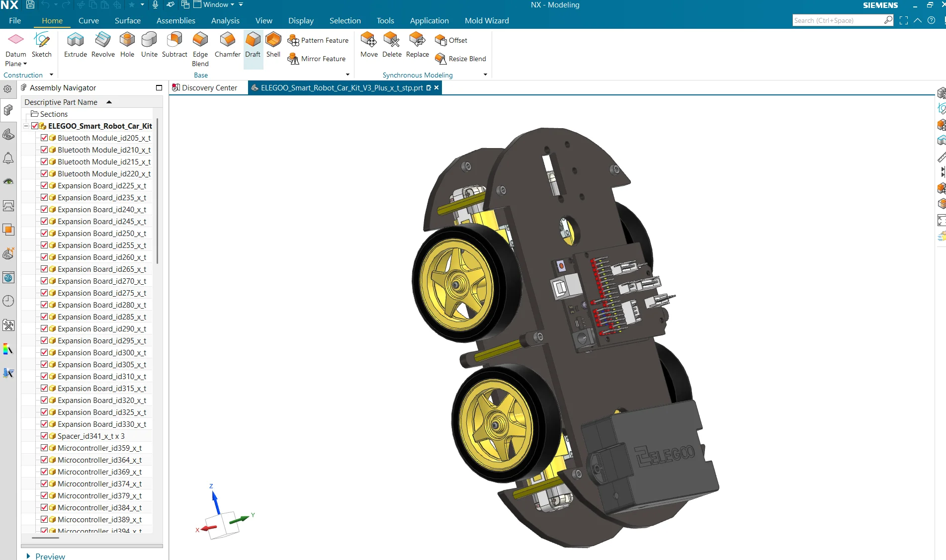Hide Expansion Board_id225_x_t via its checkbox
The height and width of the screenshot is (560, 946).
point(44,185)
